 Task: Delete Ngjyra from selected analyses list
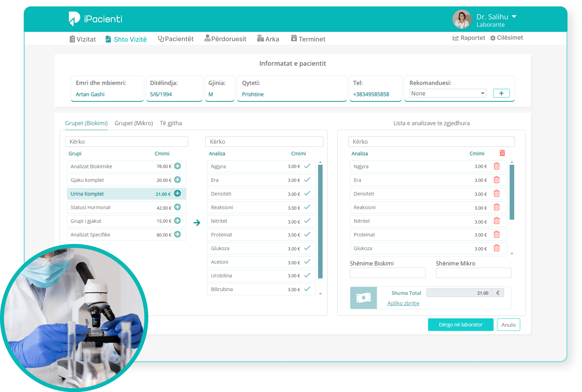pos(497,166)
